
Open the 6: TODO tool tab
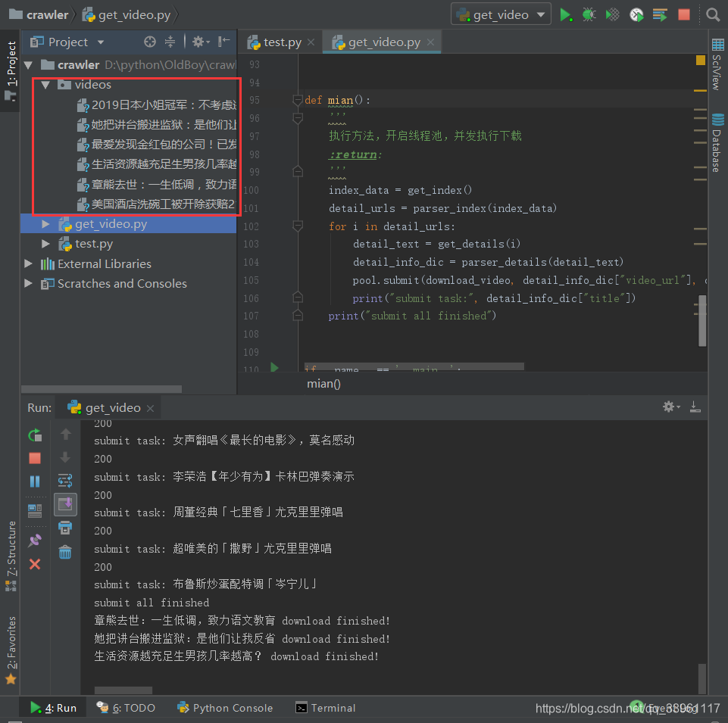pyautogui.click(x=125, y=708)
